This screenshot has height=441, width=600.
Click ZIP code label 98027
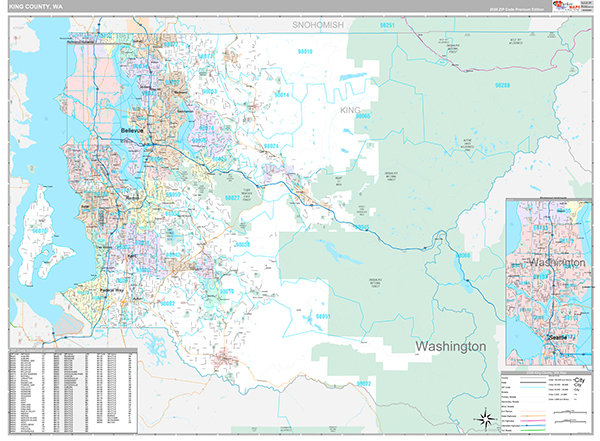click(x=232, y=198)
